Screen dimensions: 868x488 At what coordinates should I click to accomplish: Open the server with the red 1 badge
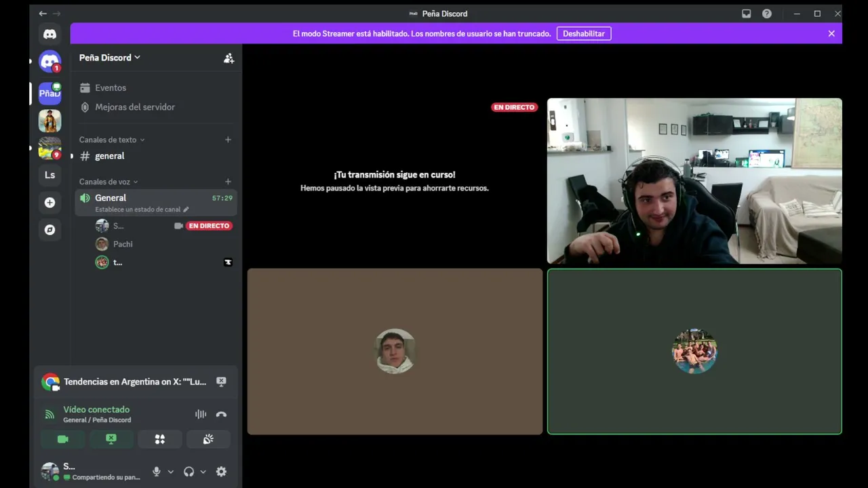pos(50,62)
